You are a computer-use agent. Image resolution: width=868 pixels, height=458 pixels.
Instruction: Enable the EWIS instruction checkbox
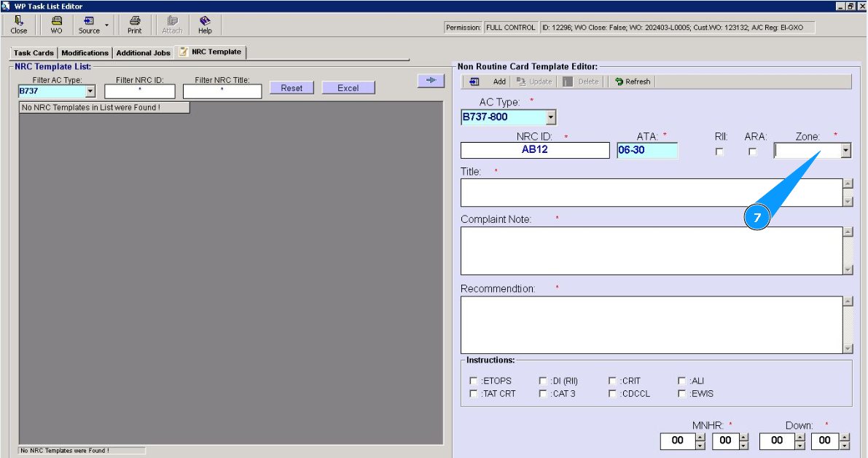pyautogui.click(x=682, y=394)
